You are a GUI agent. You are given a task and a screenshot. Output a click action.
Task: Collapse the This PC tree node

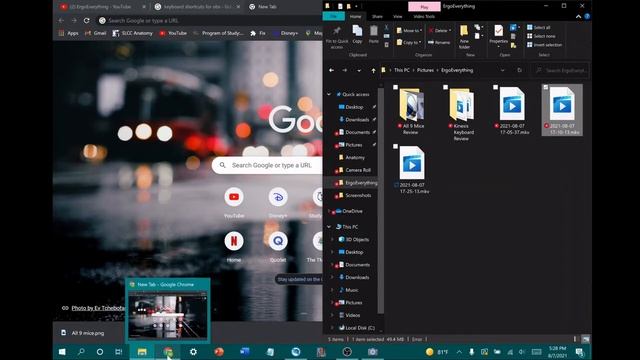[x=329, y=227]
